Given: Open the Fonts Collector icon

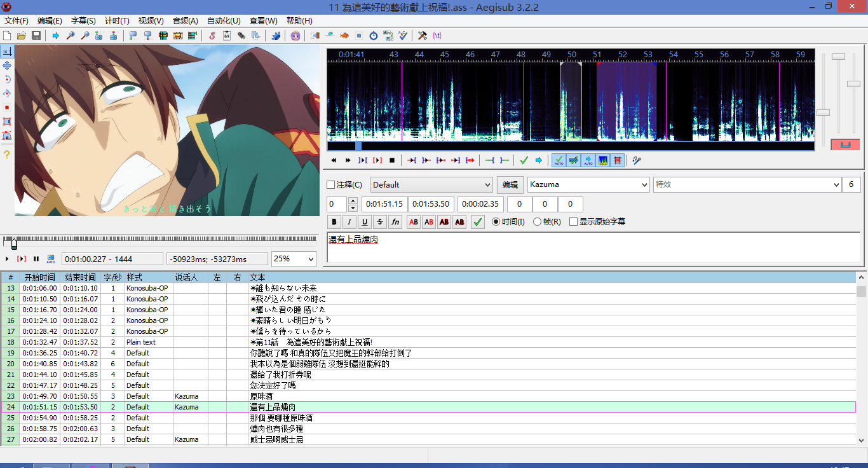Looking at the screenshot, I should coord(255,36).
